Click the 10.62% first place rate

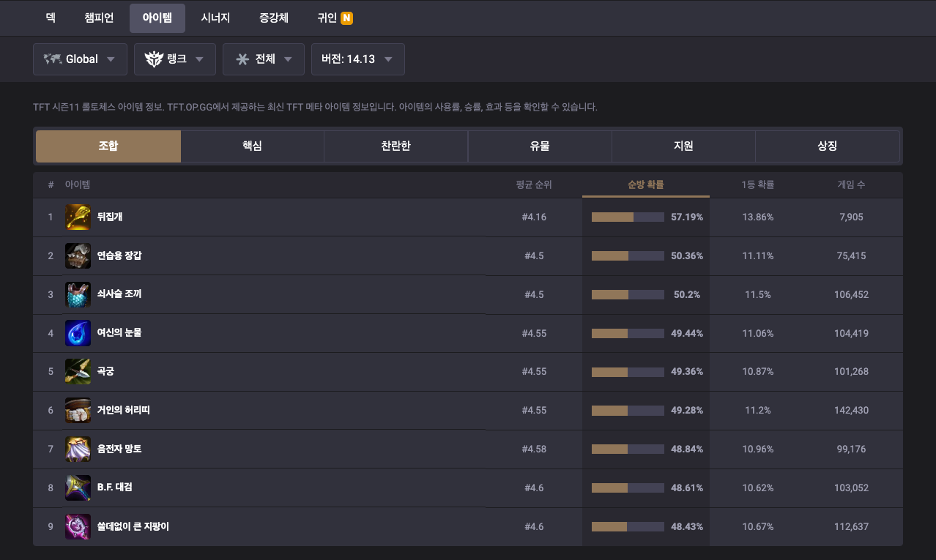click(x=757, y=488)
